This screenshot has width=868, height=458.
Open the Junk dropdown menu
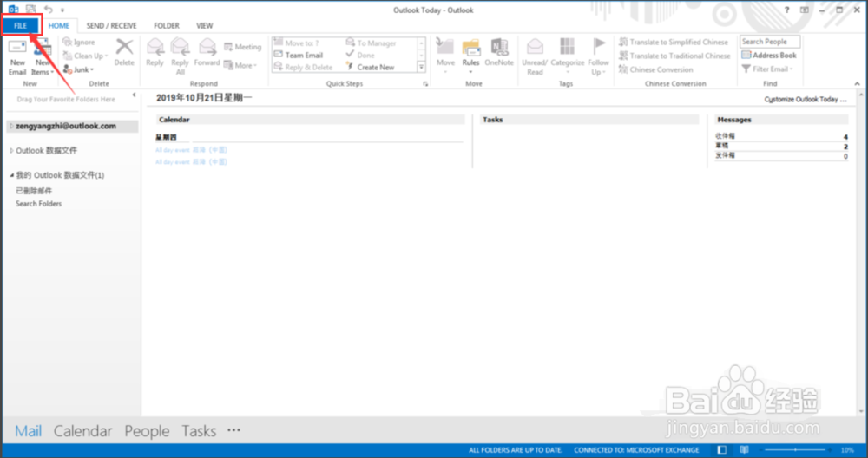coord(78,69)
